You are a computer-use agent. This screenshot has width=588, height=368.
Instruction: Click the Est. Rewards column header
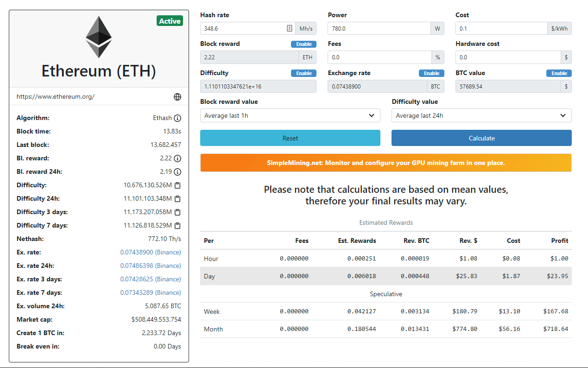[x=357, y=241]
